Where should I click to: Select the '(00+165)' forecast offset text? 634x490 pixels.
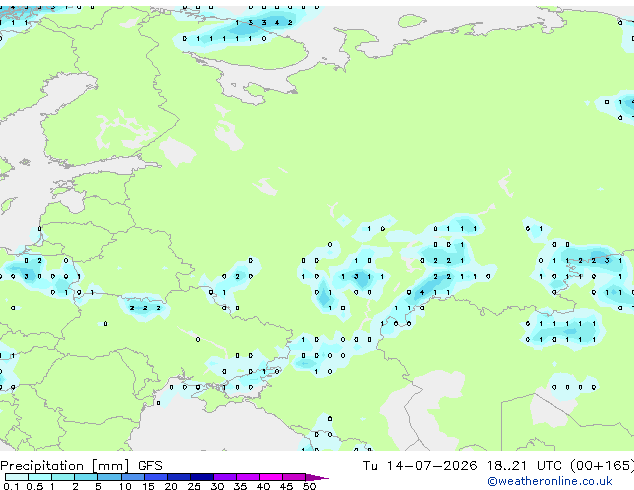pyautogui.click(x=602, y=466)
